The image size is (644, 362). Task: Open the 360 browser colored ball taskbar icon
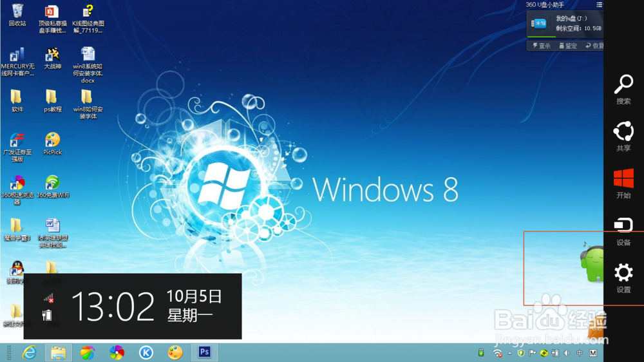point(88,352)
